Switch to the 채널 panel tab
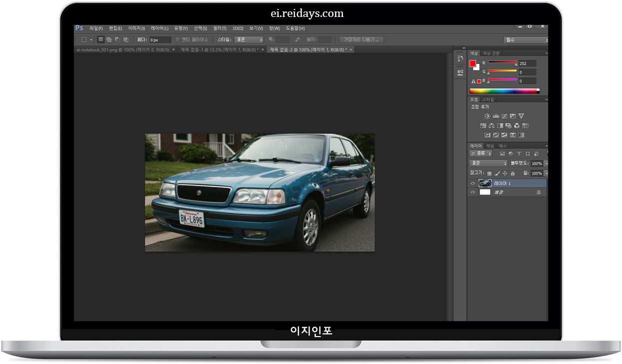Screen dimensions: 622x364 pyautogui.click(x=489, y=146)
